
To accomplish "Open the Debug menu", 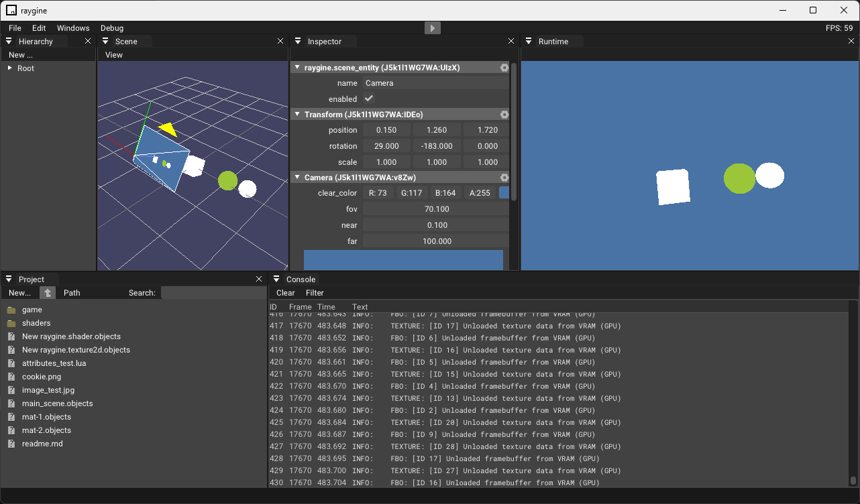I will (x=112, y=28).
